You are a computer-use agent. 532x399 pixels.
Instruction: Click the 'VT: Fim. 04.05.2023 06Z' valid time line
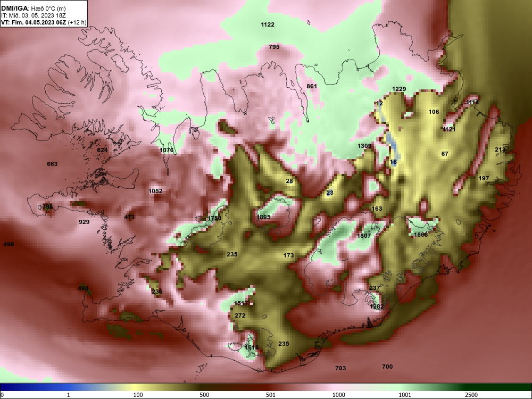coord(34,22)
